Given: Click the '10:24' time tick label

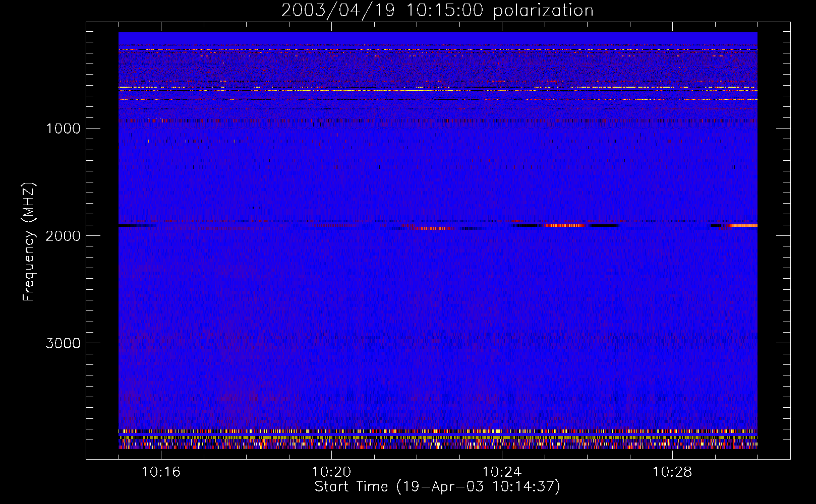Looking at the screenshot, I should click(x=502, y=472).
